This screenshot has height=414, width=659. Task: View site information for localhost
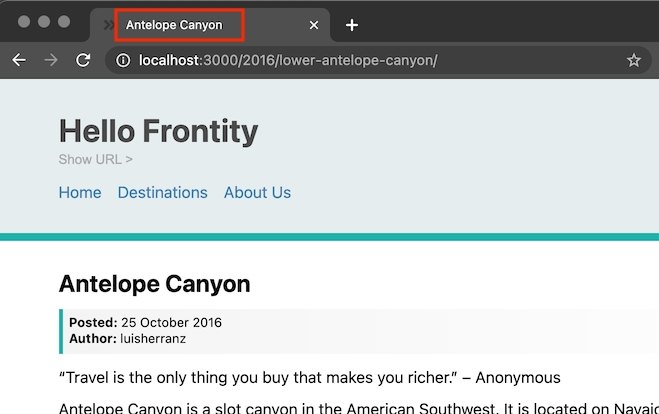[123, 61]
